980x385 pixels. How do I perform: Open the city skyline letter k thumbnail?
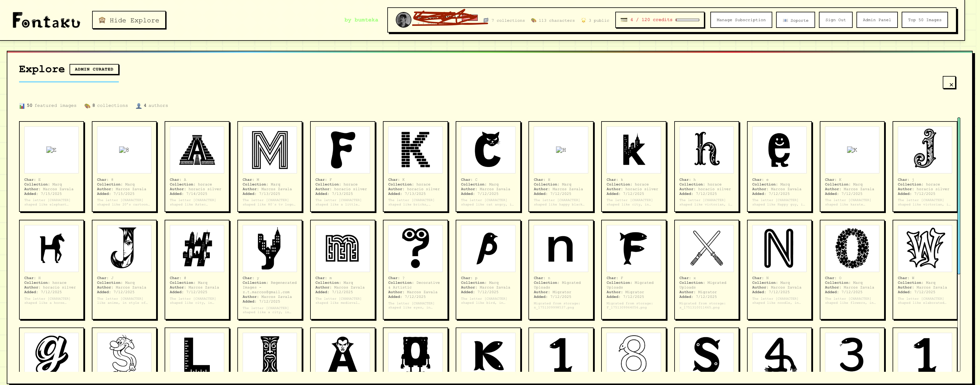coord(633,150)
